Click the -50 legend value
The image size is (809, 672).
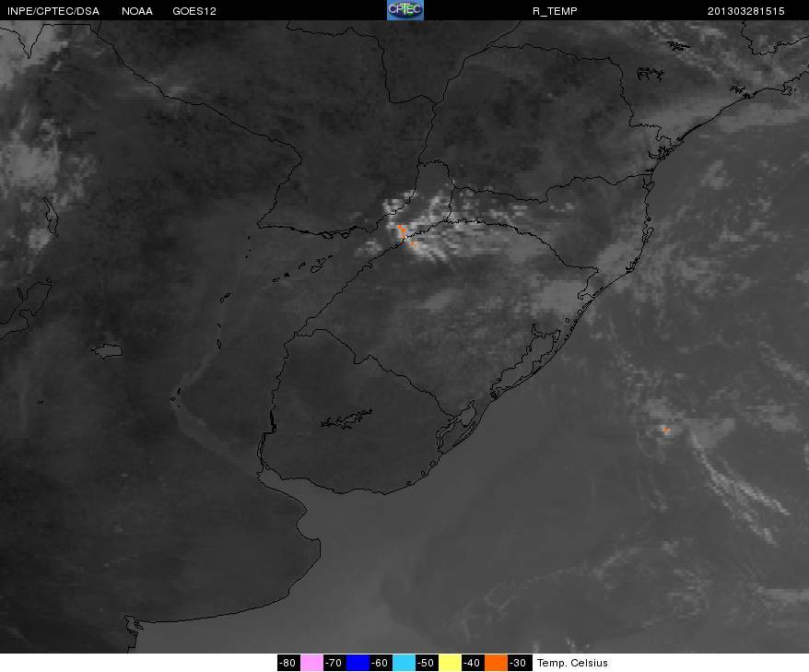(427, 663)
